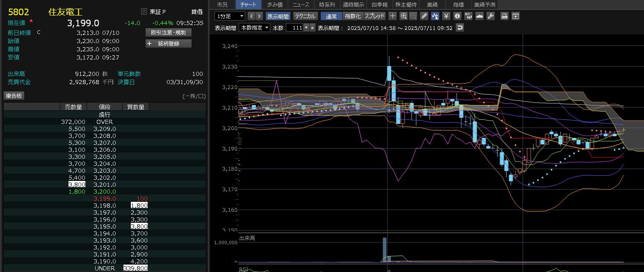Click the plus icon on 銘柄登録
Image resolution: width=644 pixels, height=272 pixels.
coord(149,43)
